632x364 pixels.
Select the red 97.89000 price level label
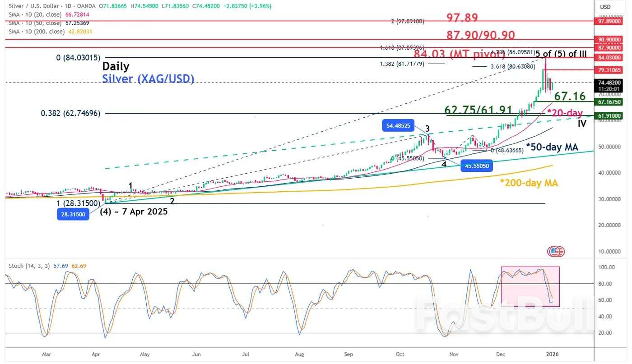[609, 21]
